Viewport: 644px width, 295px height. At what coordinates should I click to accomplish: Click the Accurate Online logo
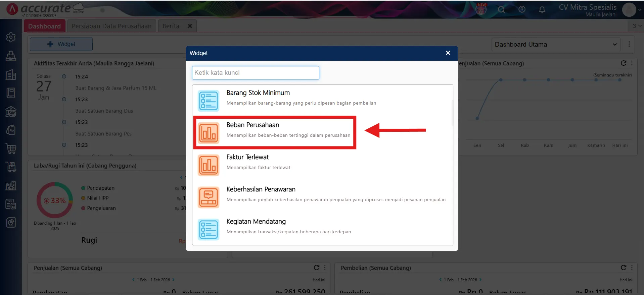click(45, 9)
